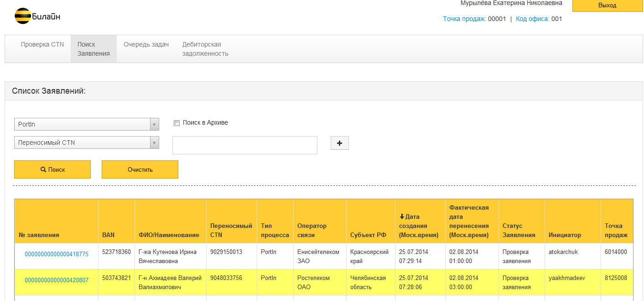Click the Код офиса link

click(x=533, y=19)
